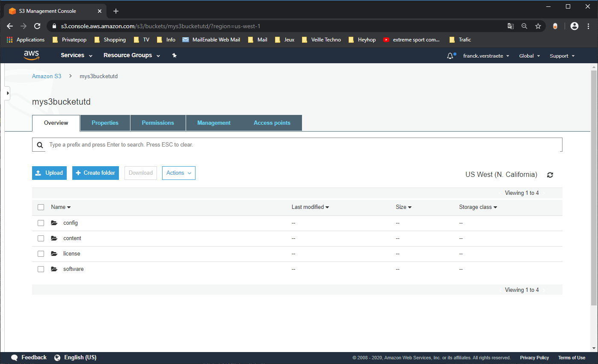The image size is (598, 364).
Task: Open the software folder link
Action: click(x=74, y=269)
